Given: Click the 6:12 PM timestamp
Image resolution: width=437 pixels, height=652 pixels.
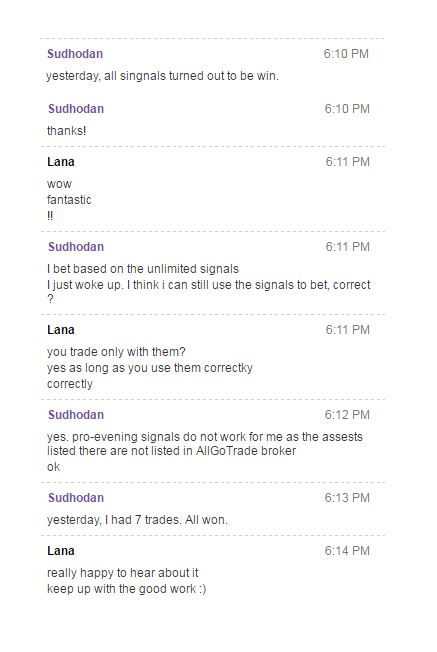Looking at the screenshot, I should pos(347,415).
